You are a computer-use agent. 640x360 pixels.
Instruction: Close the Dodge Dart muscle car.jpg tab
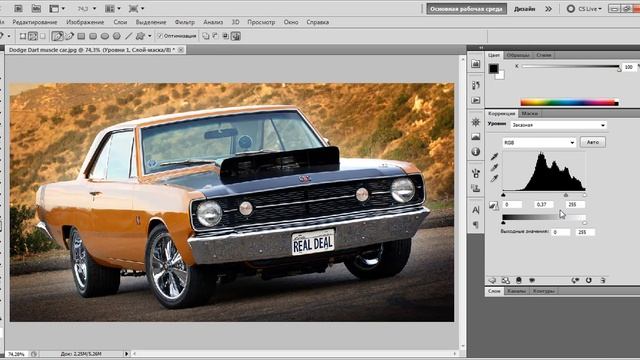[x=180, y=50]
